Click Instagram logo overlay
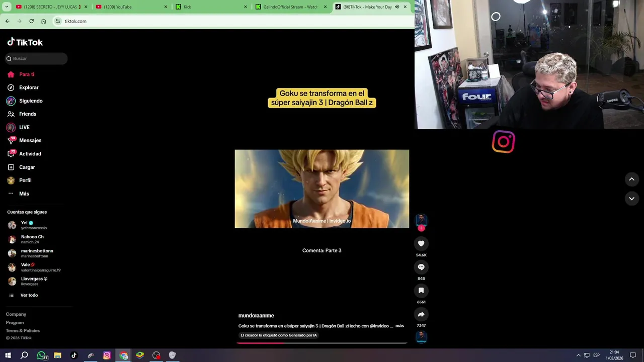Viewport: 644px width, 362px height. [504, 142]
